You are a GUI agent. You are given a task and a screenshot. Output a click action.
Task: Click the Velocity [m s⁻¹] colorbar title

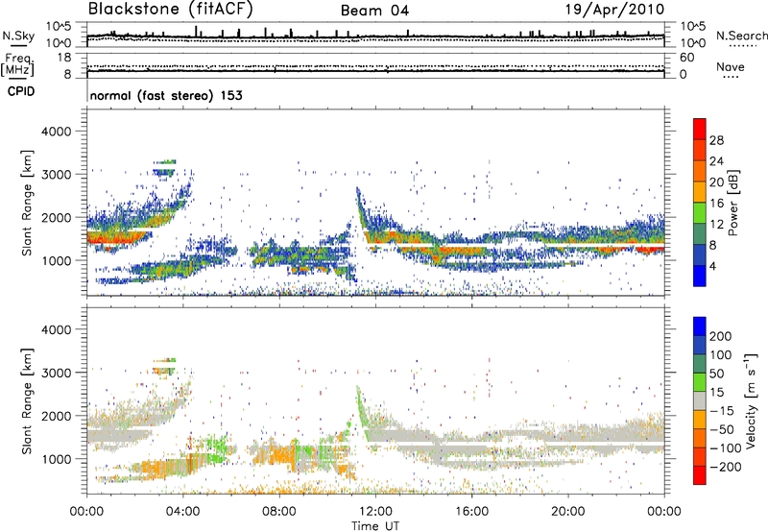tap(751, 400)
